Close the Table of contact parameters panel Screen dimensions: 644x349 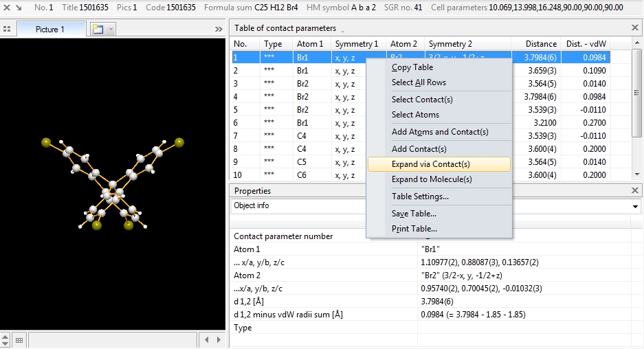635,28
